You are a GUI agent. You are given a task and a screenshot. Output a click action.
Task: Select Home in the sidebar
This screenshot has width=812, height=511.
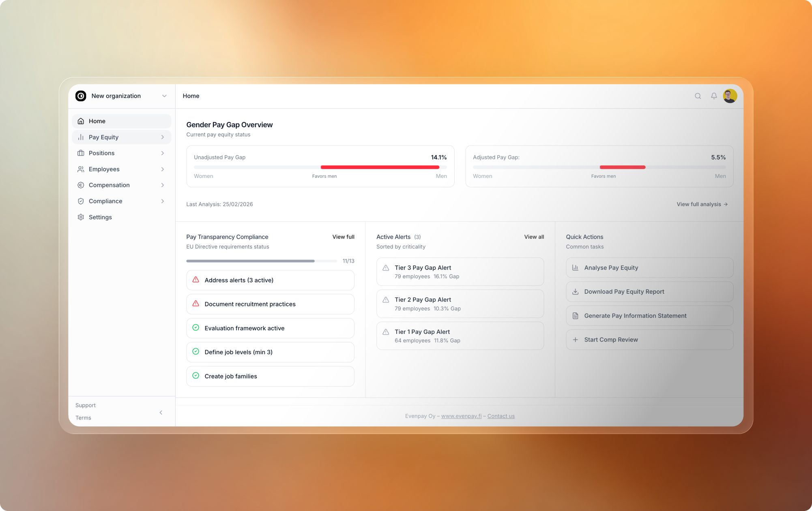click(x=97, y=121)
